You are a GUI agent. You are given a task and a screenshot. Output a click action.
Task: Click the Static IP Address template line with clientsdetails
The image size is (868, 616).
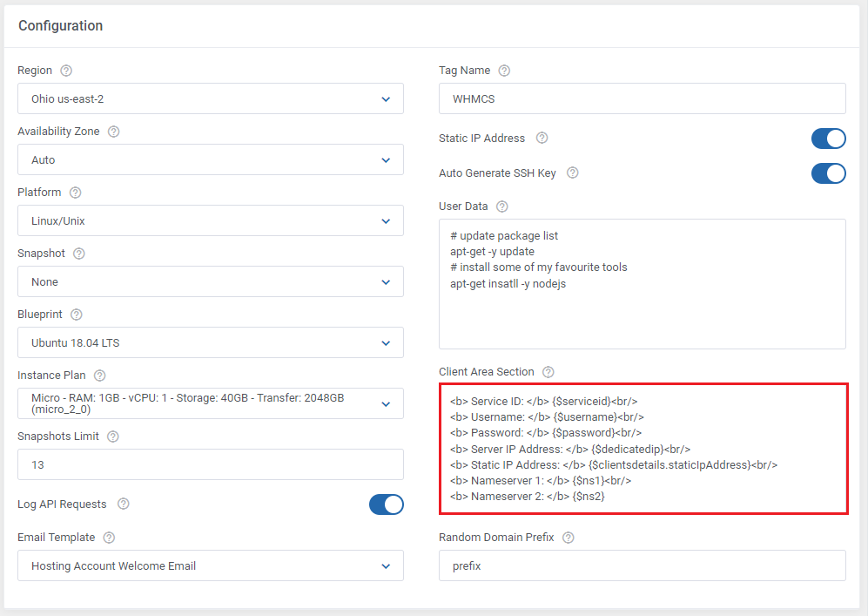(x=614, y=464)
